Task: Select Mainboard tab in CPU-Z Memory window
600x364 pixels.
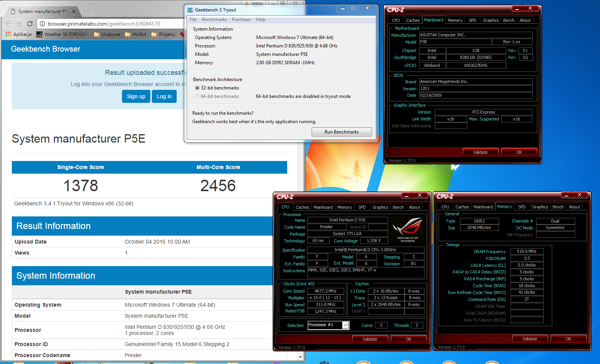Action: (x=483, y=207)
